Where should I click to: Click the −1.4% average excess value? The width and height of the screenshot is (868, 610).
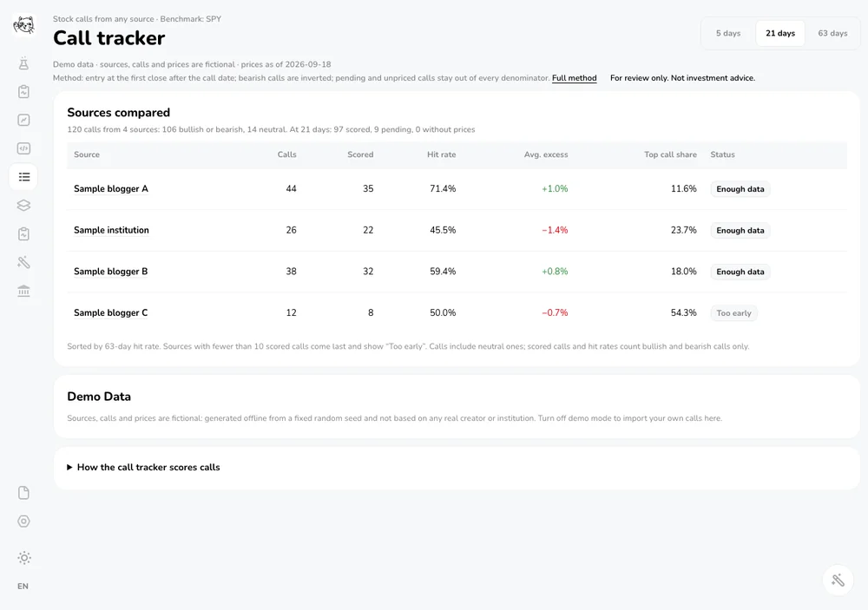[x=555, y=230]
